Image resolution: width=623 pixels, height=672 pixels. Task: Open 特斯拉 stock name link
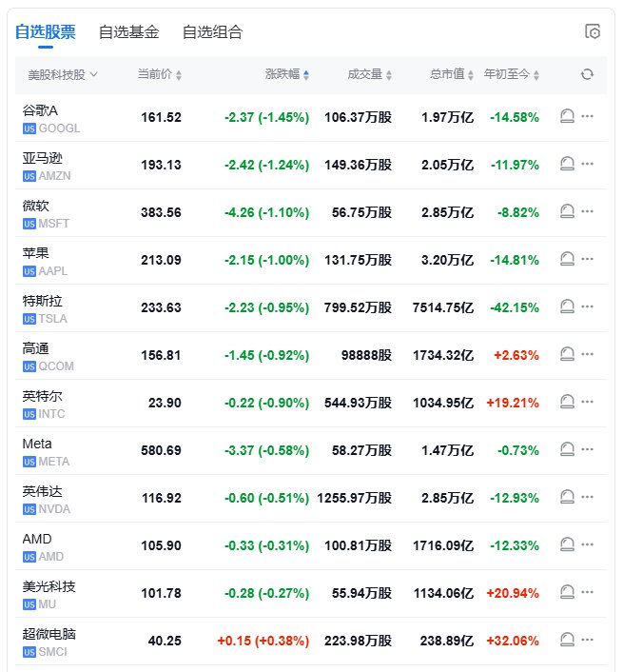tap(43, 301)
